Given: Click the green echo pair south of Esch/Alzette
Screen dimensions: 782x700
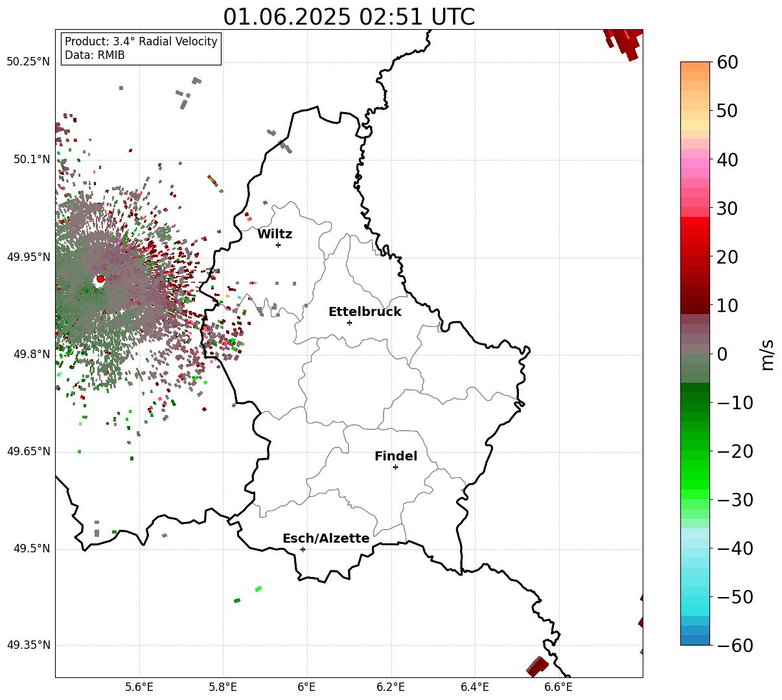Looking at the screenshot, I should [x=247, y=594].
